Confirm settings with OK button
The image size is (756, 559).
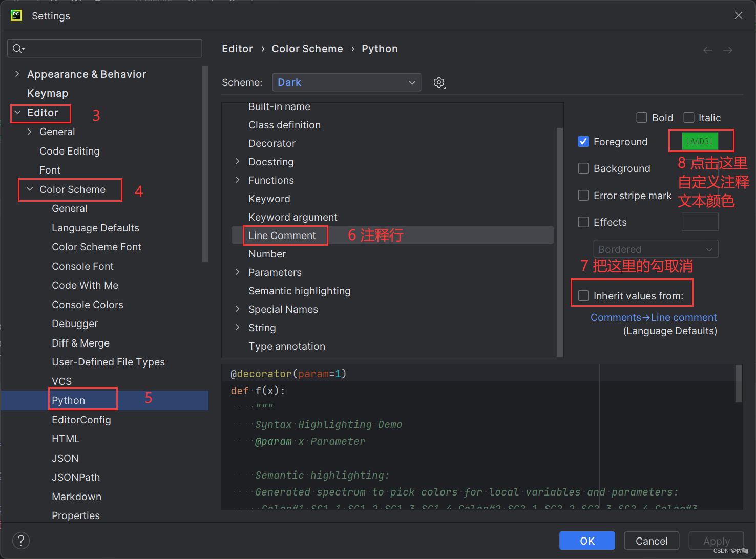(x=587, y=541)
